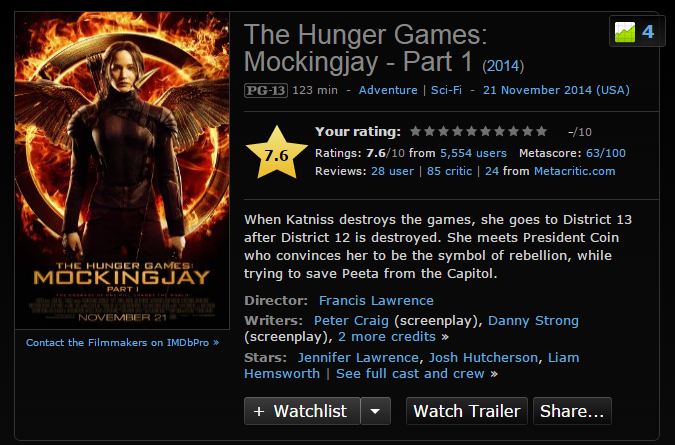Click the MOVIEmeter green chart icon
Screen dimensions: 675x445
[625, 32]
